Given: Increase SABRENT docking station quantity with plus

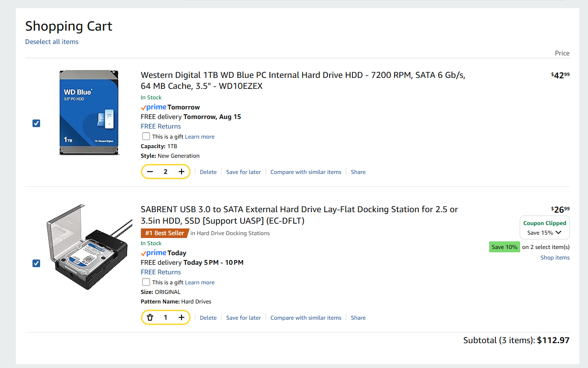Looking at the screenshot, I should coord(182,317).
